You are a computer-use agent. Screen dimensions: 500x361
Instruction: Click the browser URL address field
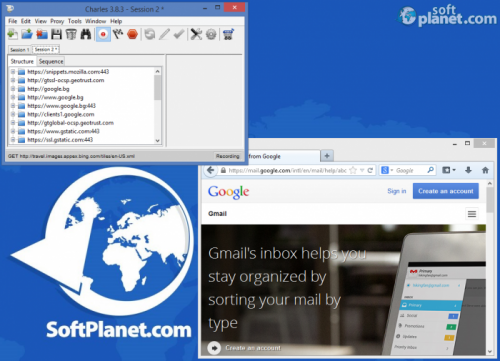tap(287, 170)
